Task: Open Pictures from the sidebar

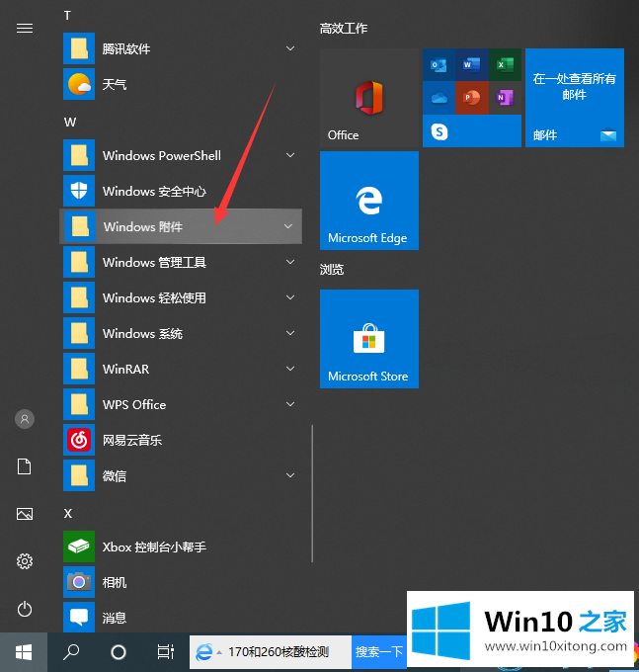Action: pos(25,514)
